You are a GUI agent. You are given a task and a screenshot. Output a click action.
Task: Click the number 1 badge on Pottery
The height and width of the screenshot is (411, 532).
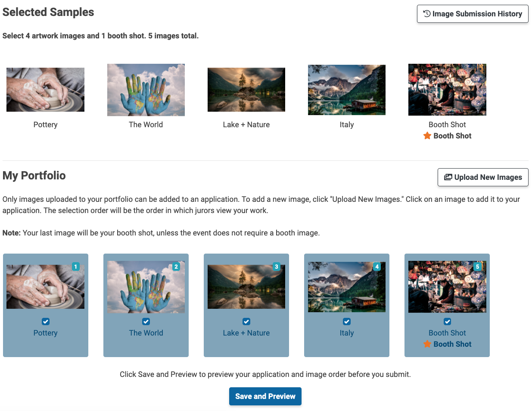point(76,267)
